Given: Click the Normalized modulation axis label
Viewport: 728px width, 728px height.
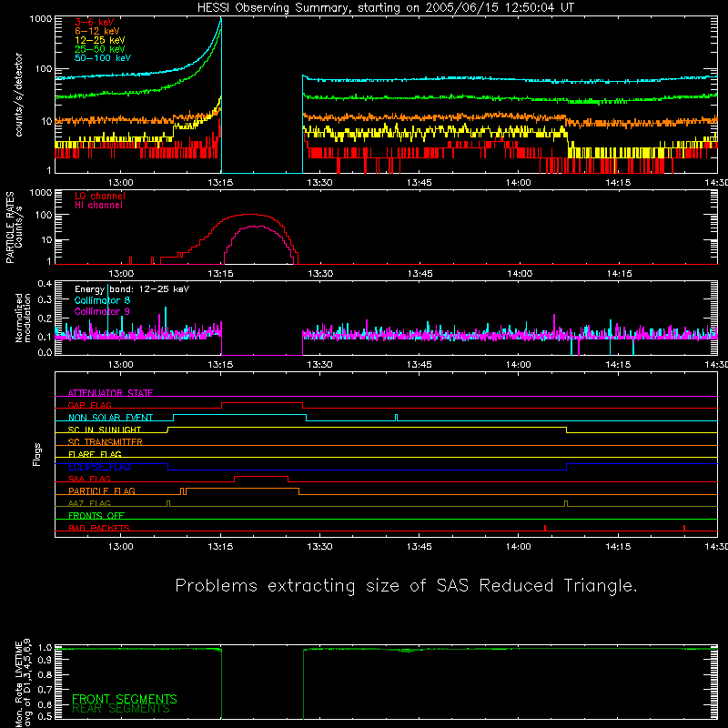Looking at the screenshot, I should 23,318.
